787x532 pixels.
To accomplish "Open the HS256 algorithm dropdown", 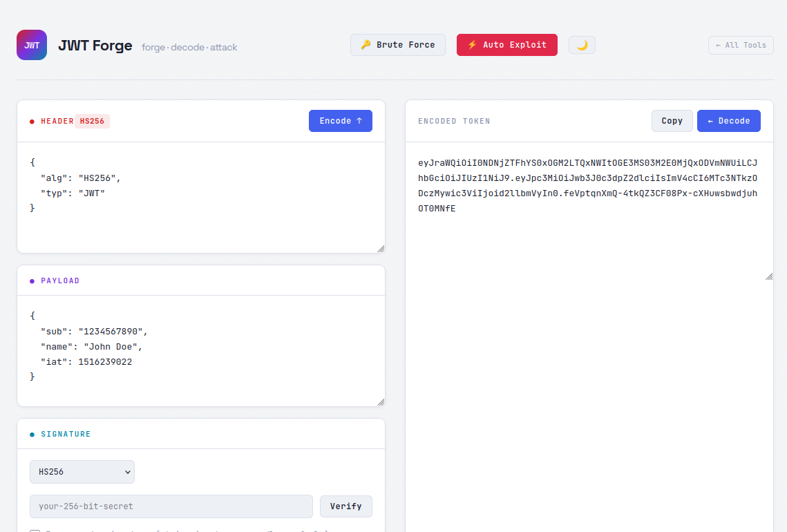I will (82, 471).
